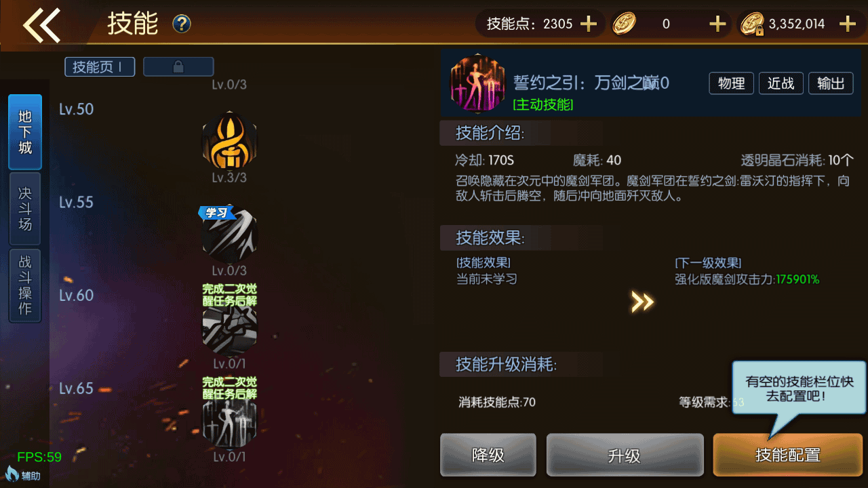The image size is (868, 488).
Task: Select the Lv.55 slash skill icon
Action: (230, 235)
